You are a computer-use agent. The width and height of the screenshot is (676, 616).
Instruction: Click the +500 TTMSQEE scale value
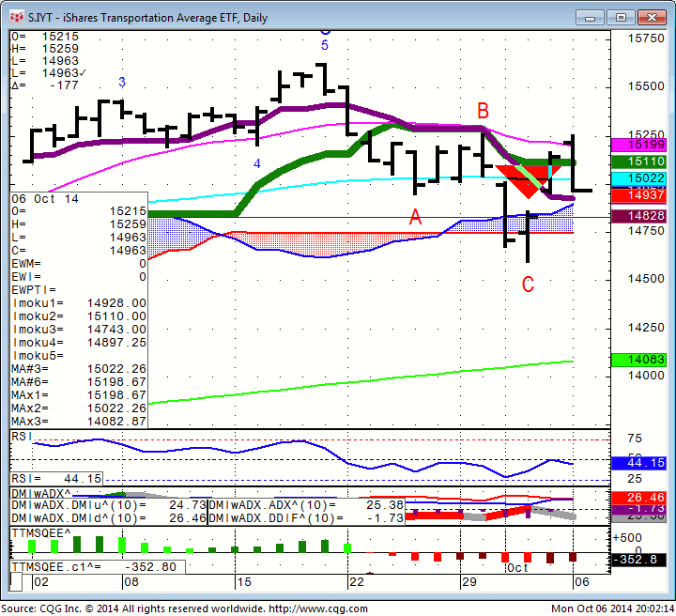pyautogui.click(x=627, y=537)
